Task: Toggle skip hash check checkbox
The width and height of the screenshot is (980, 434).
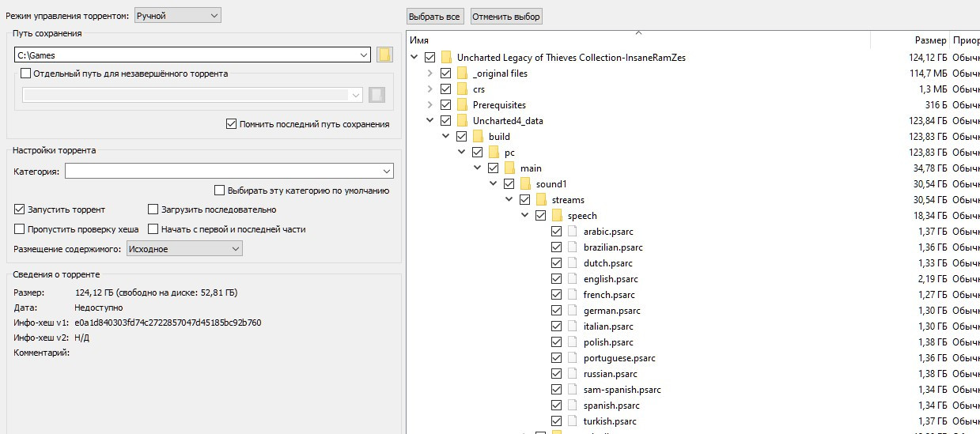Action: click(19, 229)
